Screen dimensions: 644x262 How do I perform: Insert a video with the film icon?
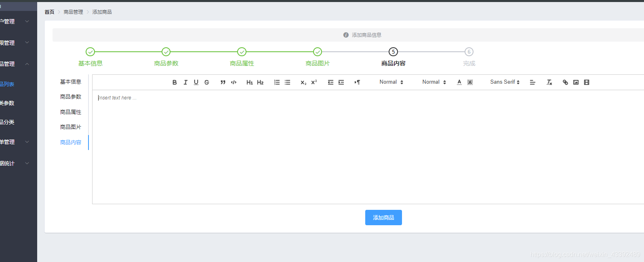coord(587,82)
